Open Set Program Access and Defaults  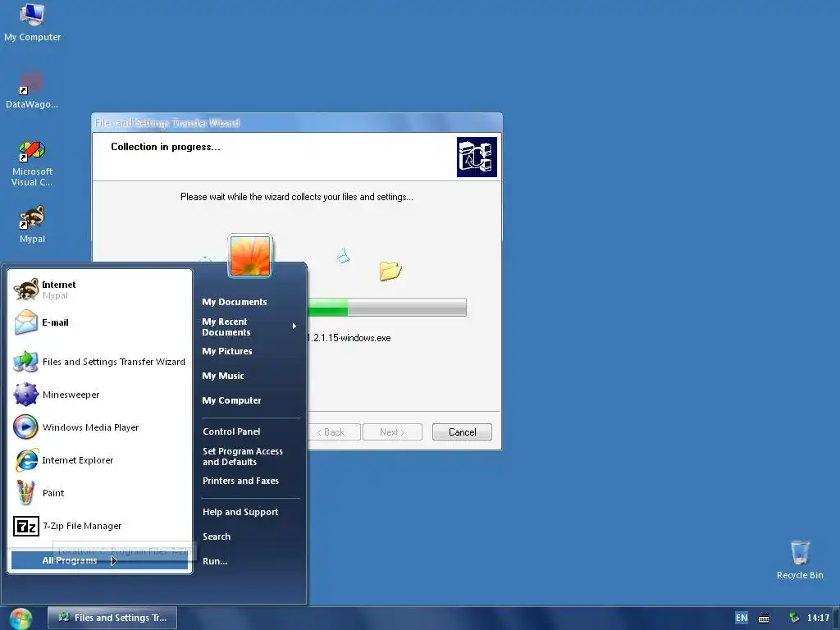pos(243,456)
